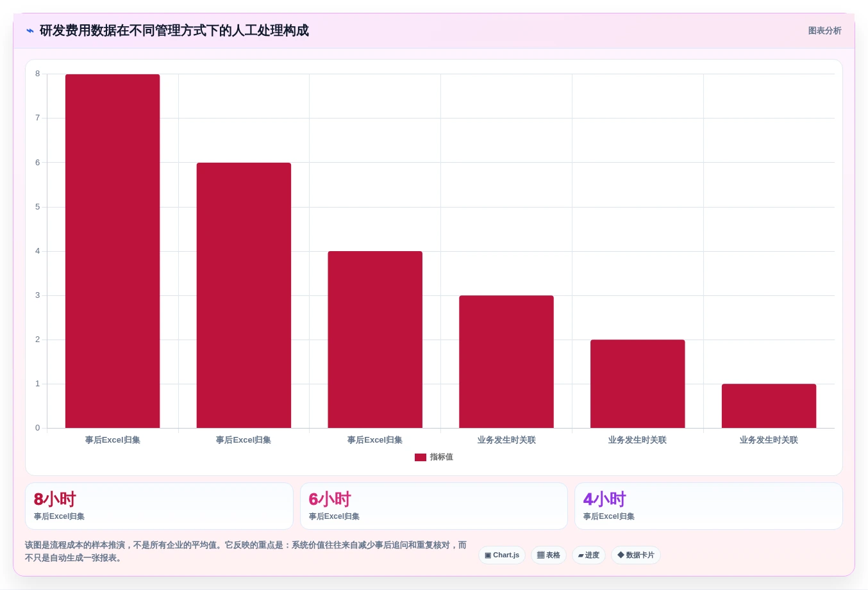The width and height of the screenshot is (868, 590).
Task: Select the 3-value bar in chart
Action: tap(506, 362)
